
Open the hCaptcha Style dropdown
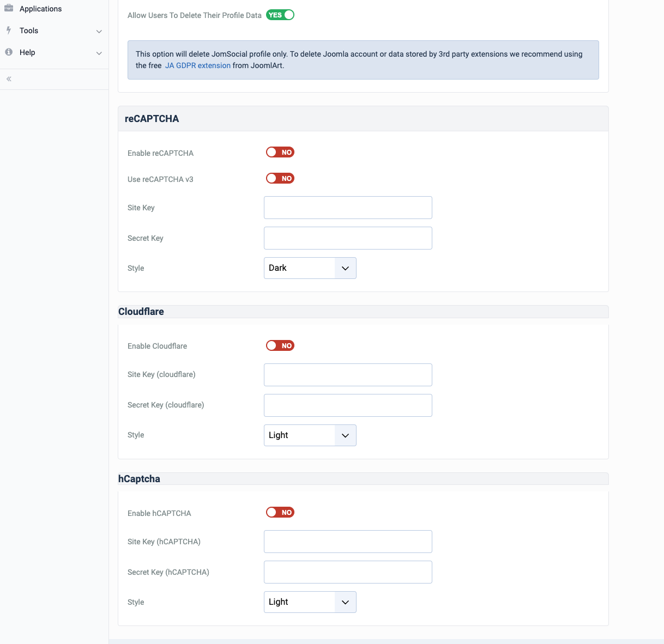310,602
